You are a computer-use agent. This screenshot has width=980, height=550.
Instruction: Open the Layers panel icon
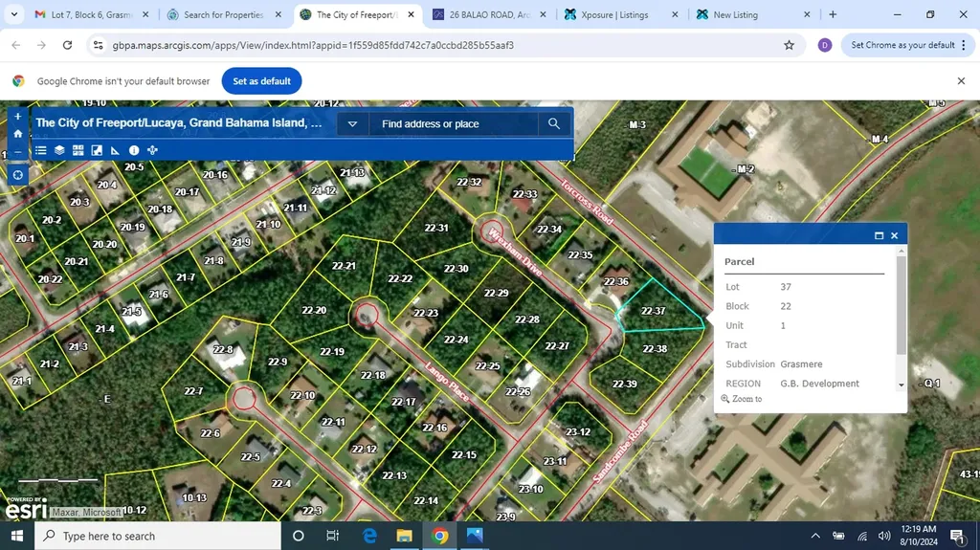[x=59, y=150]
